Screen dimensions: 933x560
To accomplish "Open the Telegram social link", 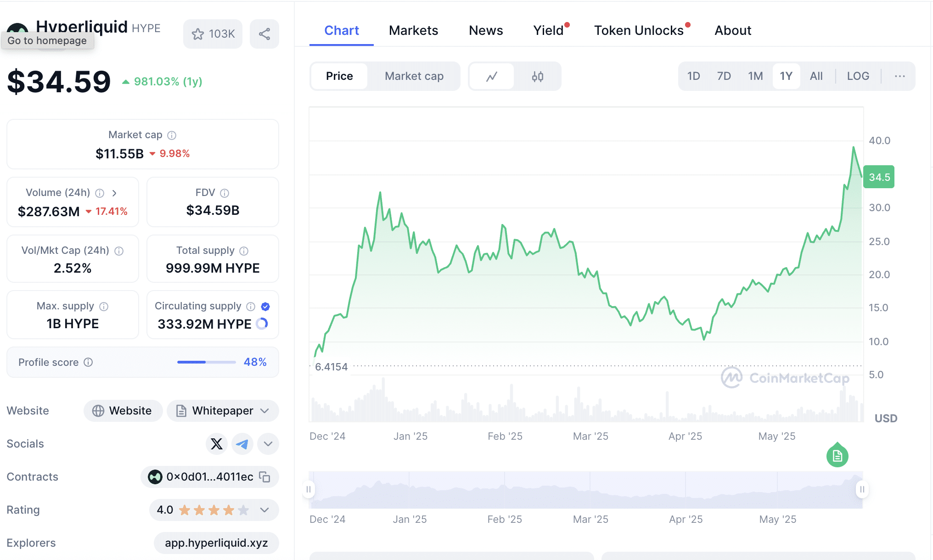I will tap(242, 444).
